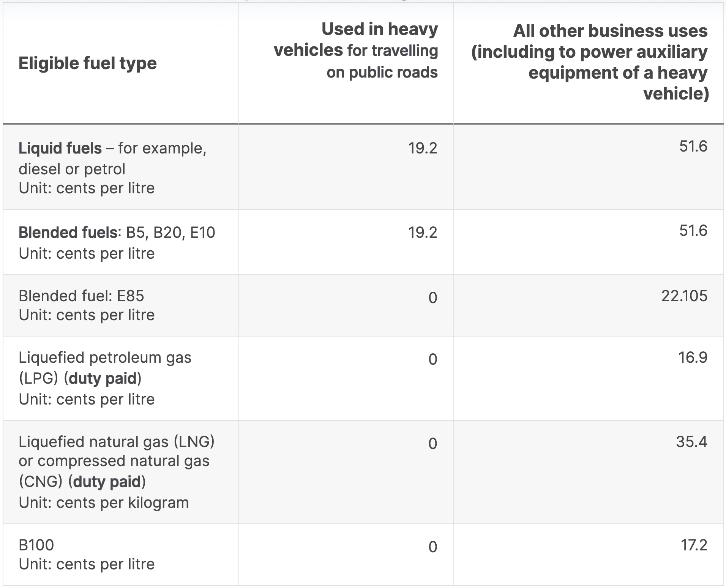726x588 pixels.
Task: Click the 19.2 rate in Liquid fuels row
Action: coord(423,148)
